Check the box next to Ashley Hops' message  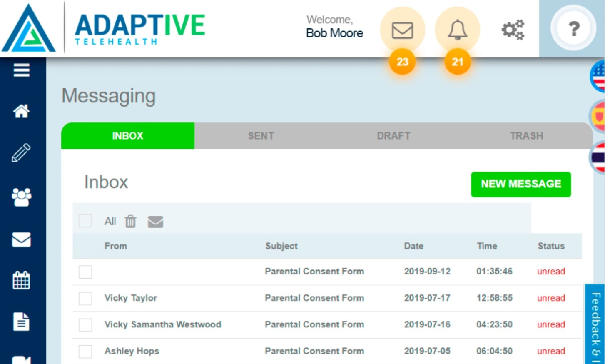(85, 351)
